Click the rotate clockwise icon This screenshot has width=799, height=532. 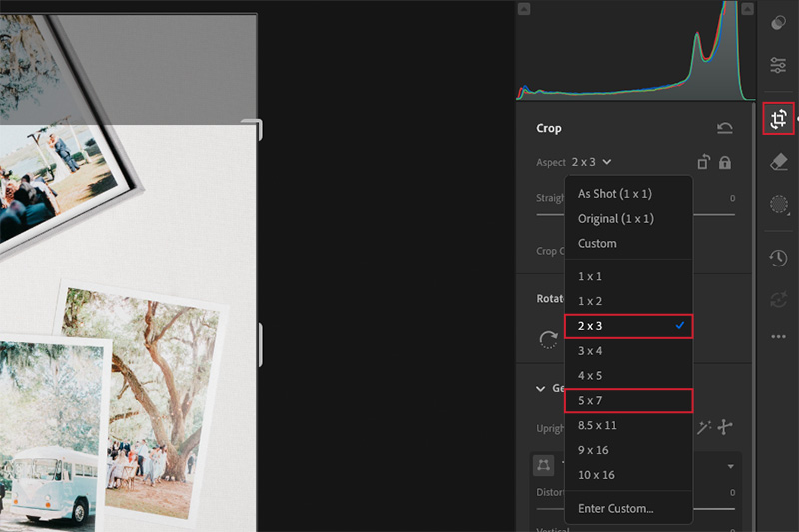point(548,338)
